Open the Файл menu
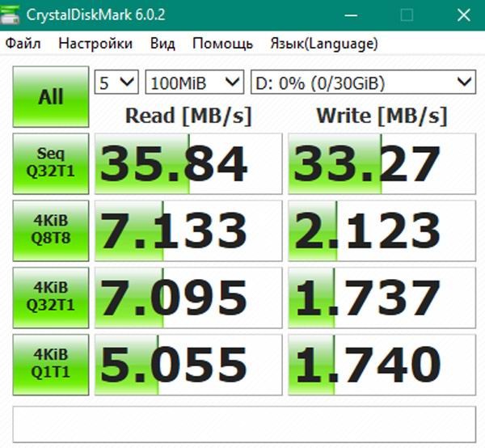This screenshot has width=485, height=448. [23, 44]
